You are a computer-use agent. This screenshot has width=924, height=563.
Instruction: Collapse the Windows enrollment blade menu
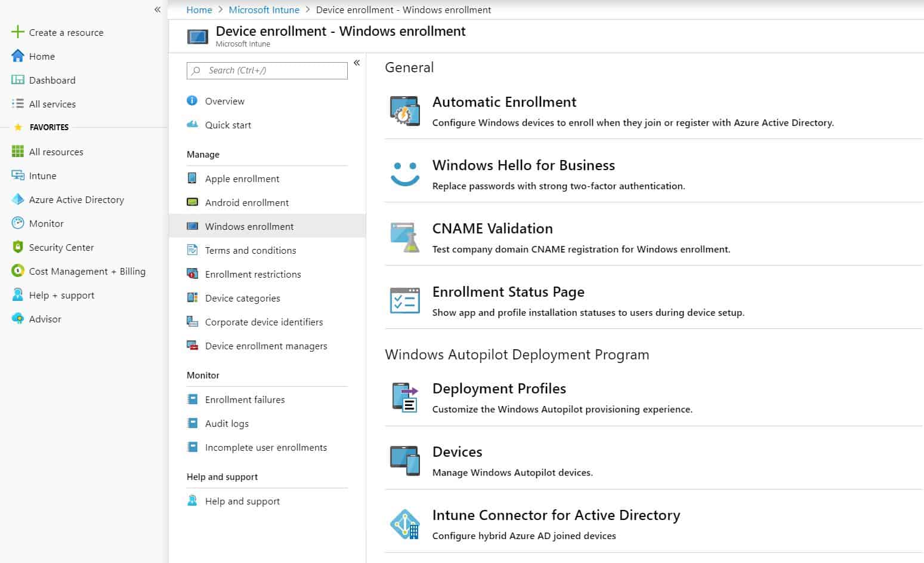click(x=356, y=63)
